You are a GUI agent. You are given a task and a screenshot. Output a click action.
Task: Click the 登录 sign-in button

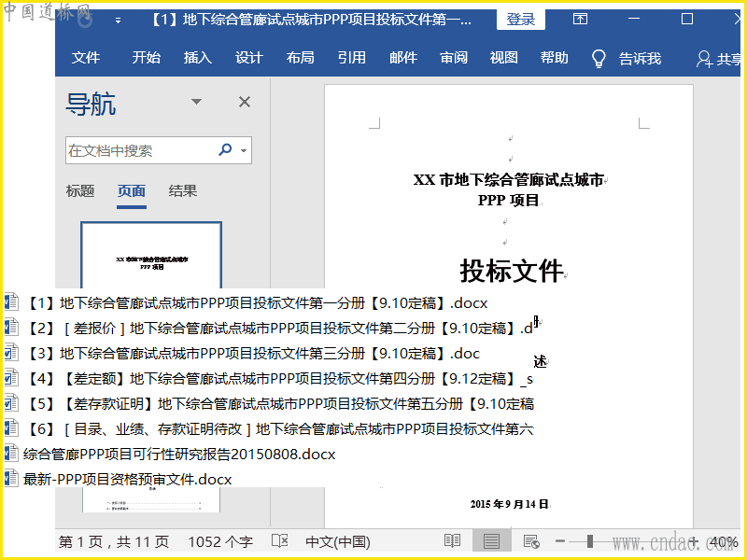pyautogui.click(x=521, y=20)
